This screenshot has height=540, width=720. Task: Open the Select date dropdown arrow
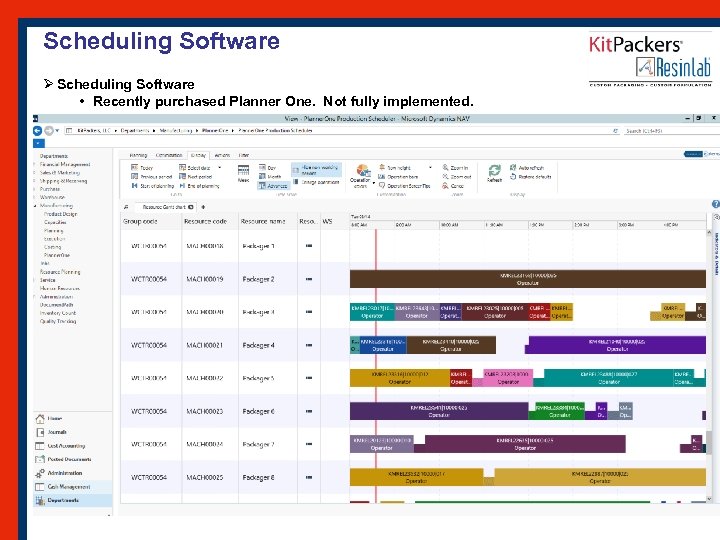pos(219,168)
